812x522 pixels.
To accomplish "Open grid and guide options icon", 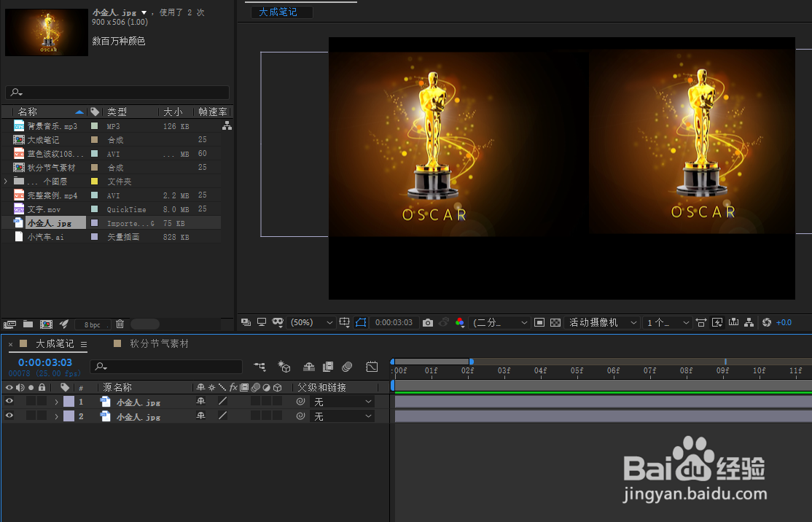I will 344,322.
